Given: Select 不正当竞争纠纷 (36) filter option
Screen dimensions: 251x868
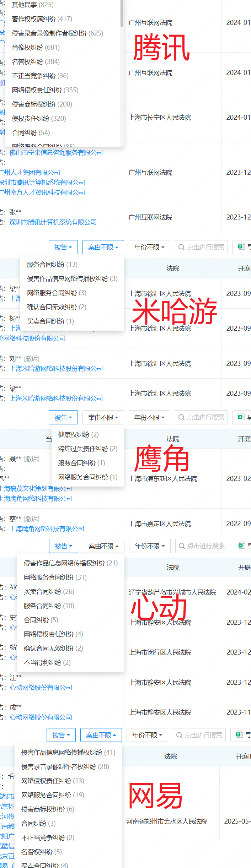Looking at the screenshot, I should click(x=40, y=76).
